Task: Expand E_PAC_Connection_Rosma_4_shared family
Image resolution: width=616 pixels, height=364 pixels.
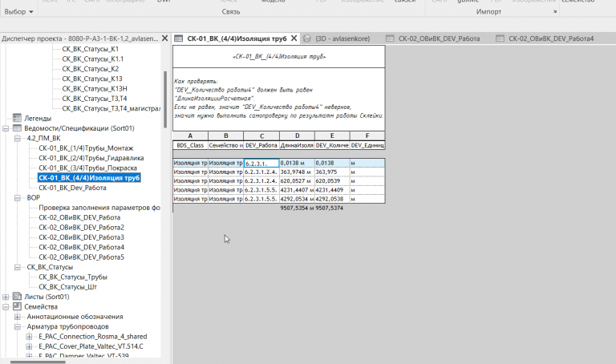Action: [29, 337]
